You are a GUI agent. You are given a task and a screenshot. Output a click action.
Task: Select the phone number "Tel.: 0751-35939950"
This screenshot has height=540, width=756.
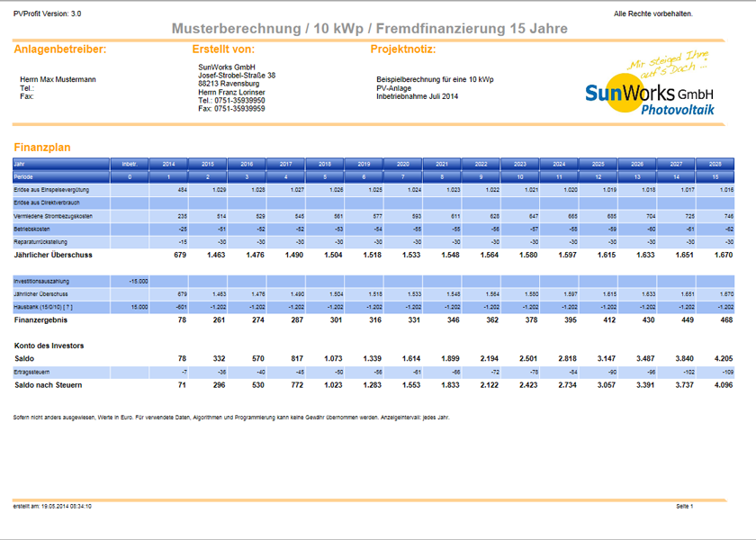[x=231, y=100]
